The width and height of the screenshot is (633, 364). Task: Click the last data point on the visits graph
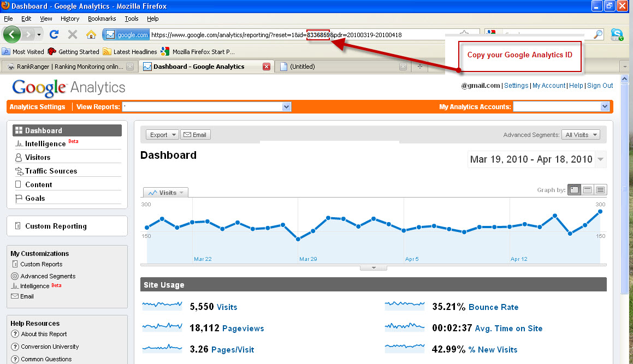(600, 211)
